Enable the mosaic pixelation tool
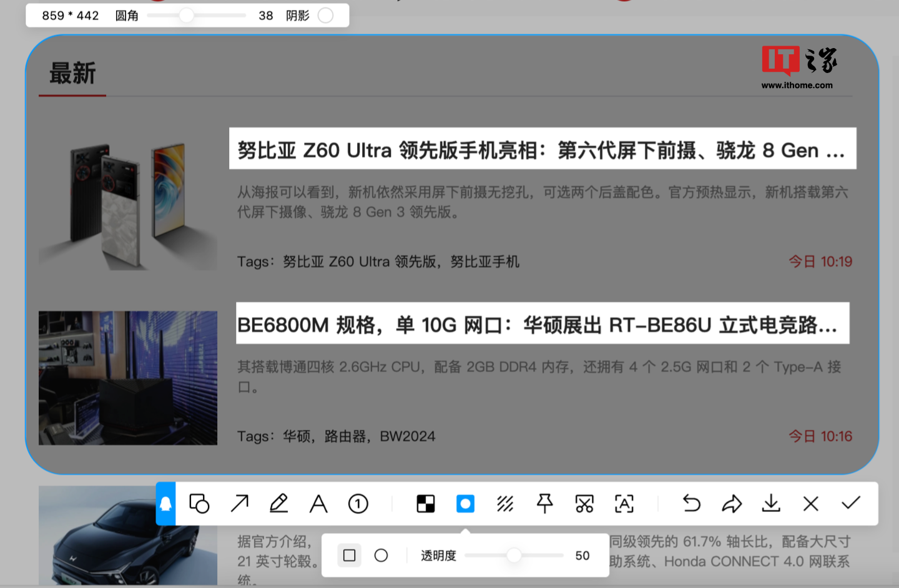 point(425,504)
